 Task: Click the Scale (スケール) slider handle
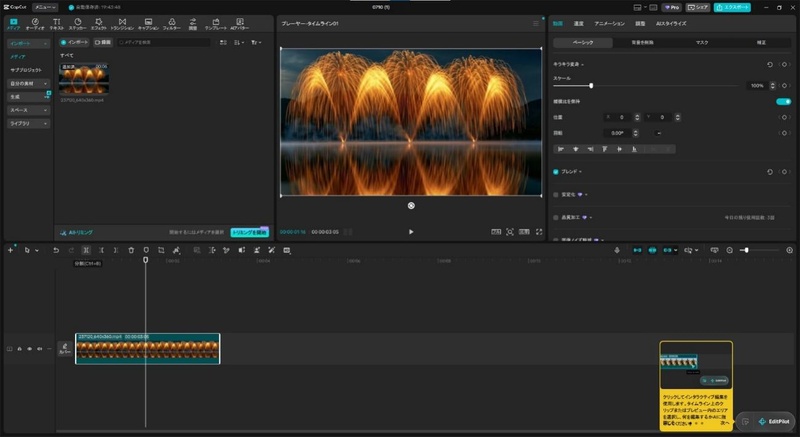click(591, 86)
